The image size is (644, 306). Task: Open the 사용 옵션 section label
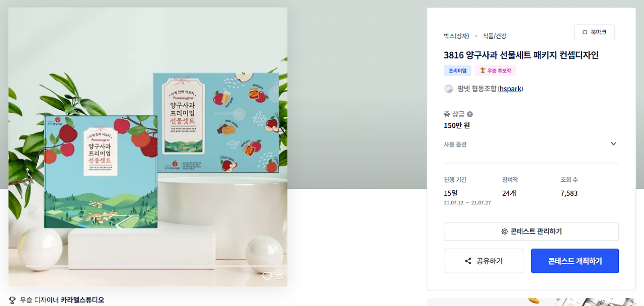pyautogui.click(x=455, y=144)
